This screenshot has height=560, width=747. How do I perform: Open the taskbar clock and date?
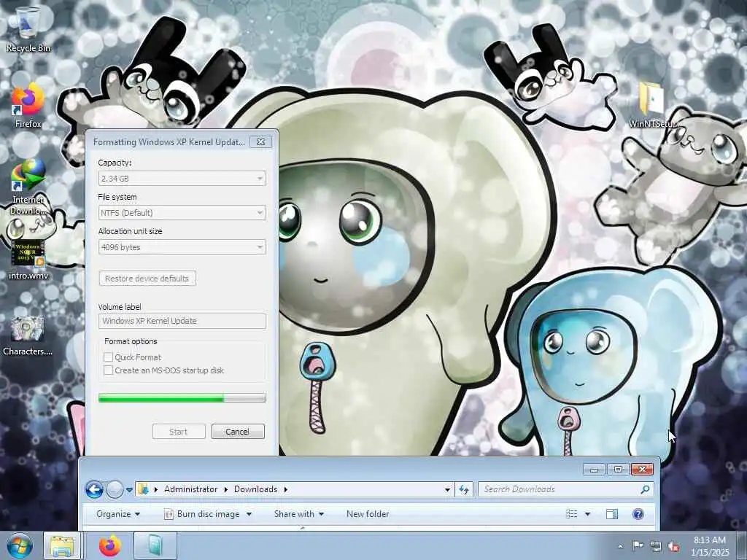(710, 545)
